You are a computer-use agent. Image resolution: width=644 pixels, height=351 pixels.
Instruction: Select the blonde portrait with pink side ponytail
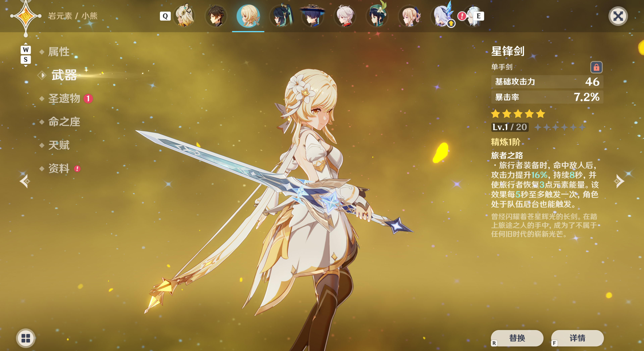click(x=410, y=16)
